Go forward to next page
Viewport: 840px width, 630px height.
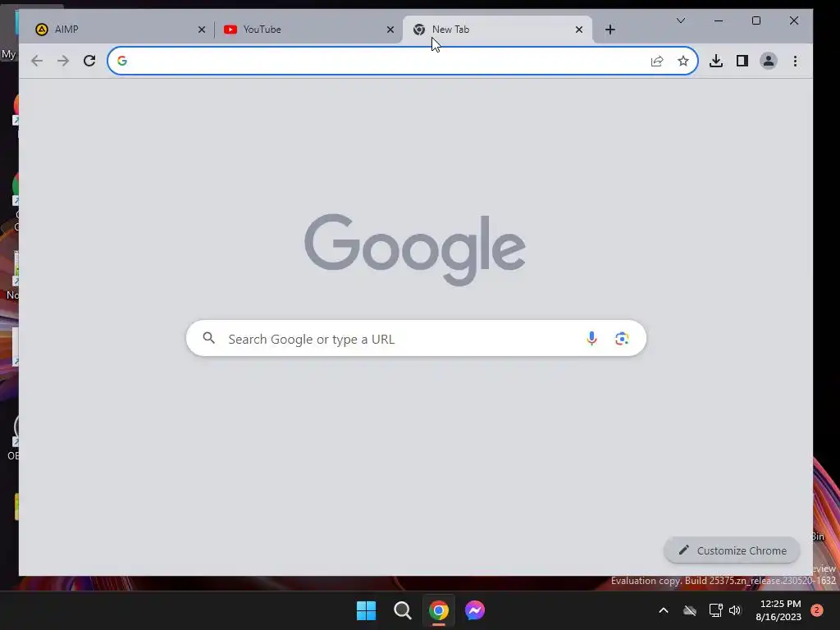[62, 61]
